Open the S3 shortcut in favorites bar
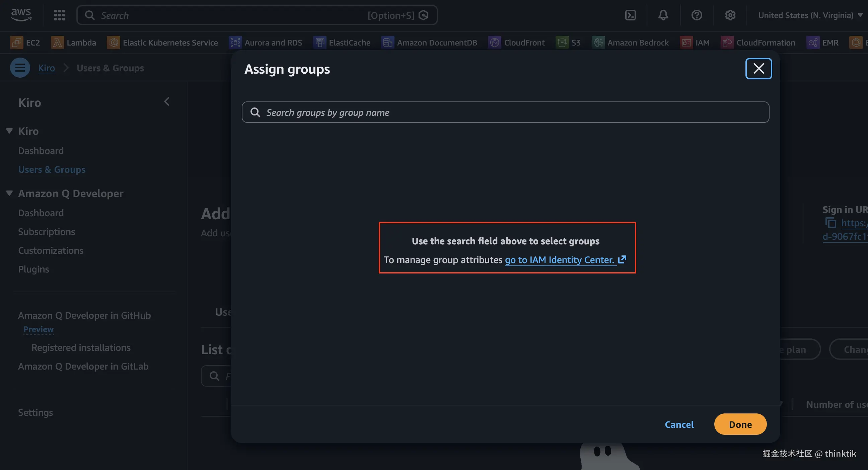This screenshot has height=470, width=868. [568, 43]
